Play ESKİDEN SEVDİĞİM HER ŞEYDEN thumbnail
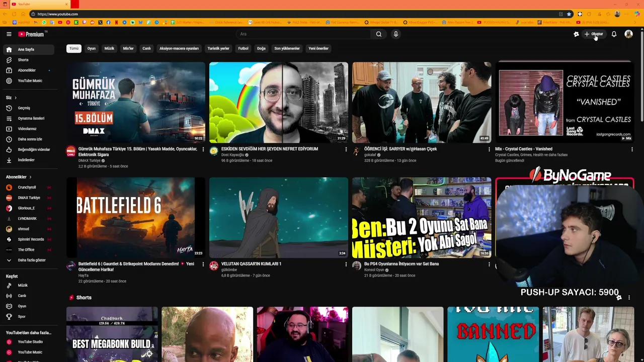Screen dimensions: 644x362 coord(279,103)
